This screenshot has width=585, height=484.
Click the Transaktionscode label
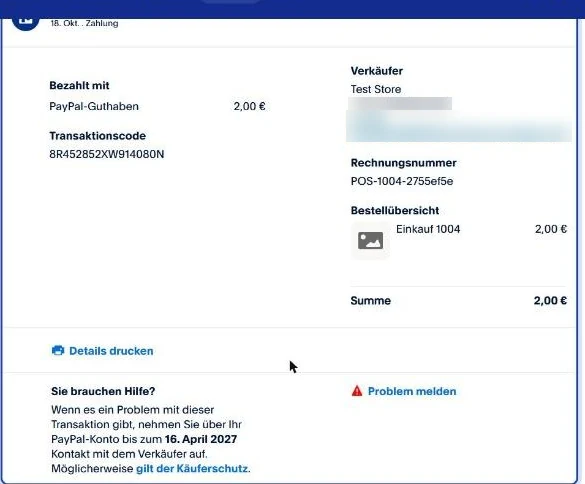pyautogui.click(x=97, y=135)
